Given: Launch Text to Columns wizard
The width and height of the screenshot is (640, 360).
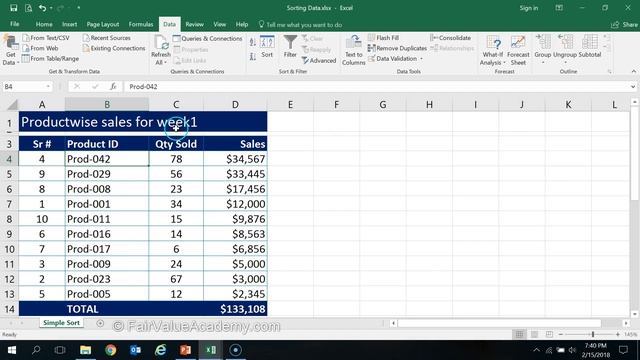Looking at the screenshot, I should point(353,50).
